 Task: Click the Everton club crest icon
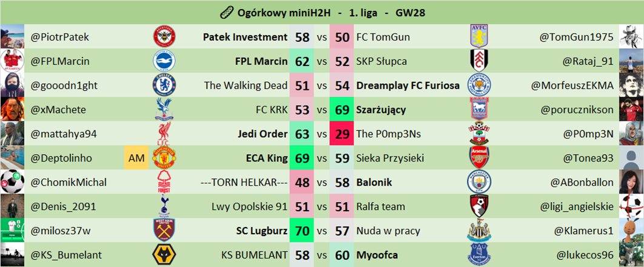point(479,255)
